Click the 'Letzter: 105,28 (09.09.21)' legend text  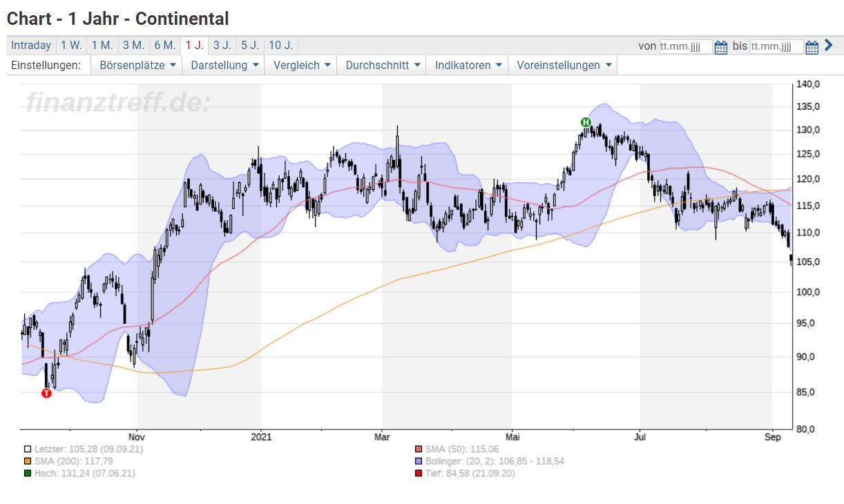tap(89, 449)
